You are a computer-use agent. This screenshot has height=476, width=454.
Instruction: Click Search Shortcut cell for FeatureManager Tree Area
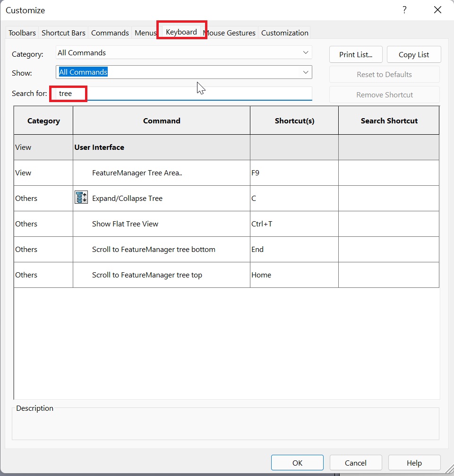pyautogui.click(x=389, y=173)
